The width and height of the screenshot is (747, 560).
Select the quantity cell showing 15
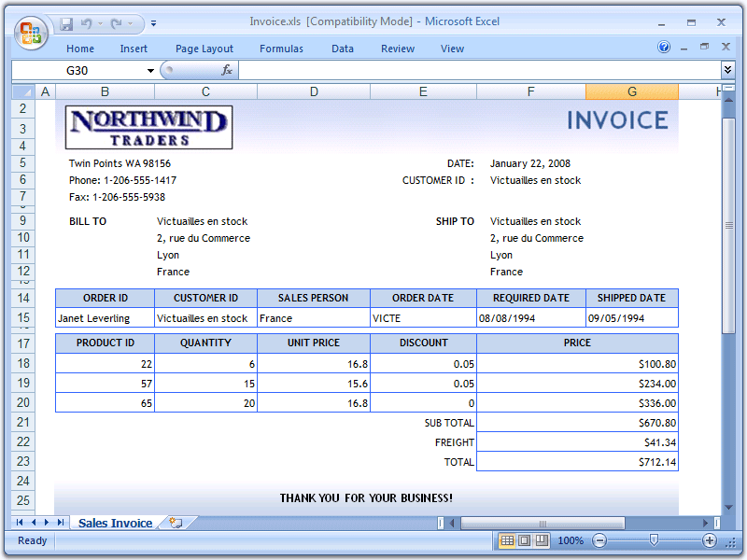point(205,384)
